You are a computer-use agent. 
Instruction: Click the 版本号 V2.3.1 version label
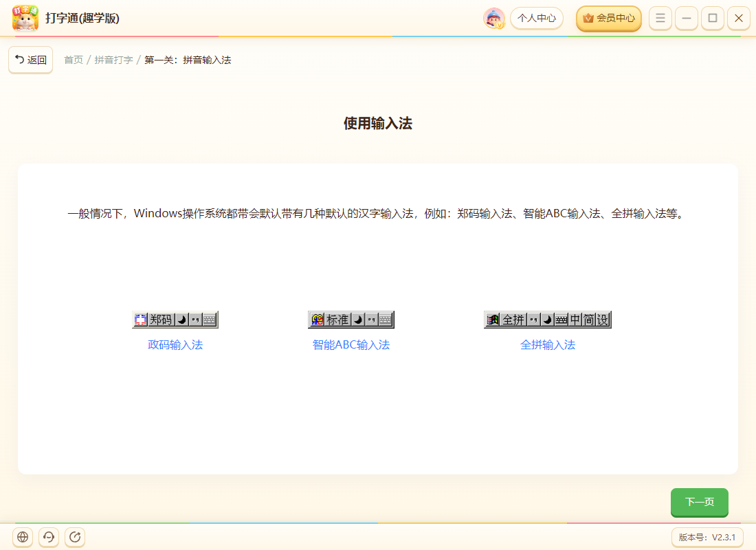pyautogui.click(x=707, y=538)
